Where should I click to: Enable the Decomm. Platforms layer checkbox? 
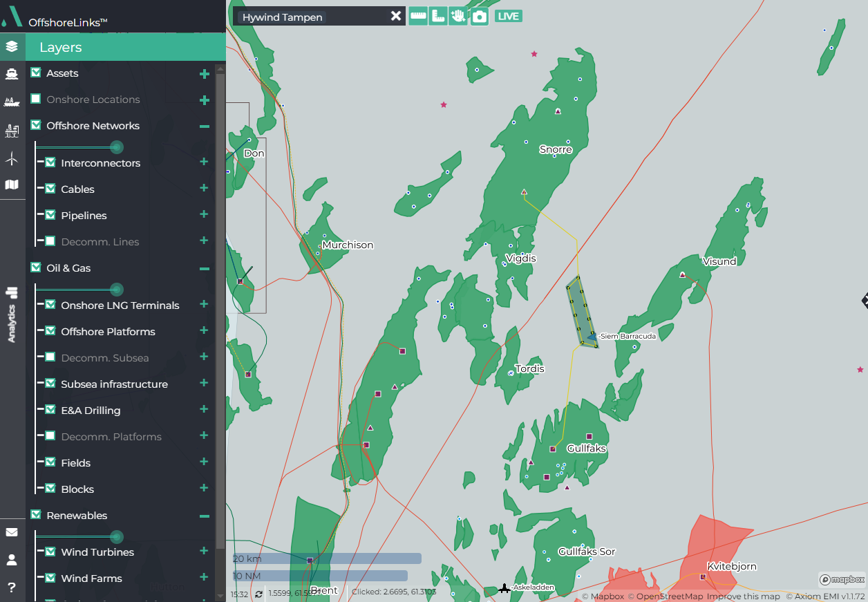[50, 437]
